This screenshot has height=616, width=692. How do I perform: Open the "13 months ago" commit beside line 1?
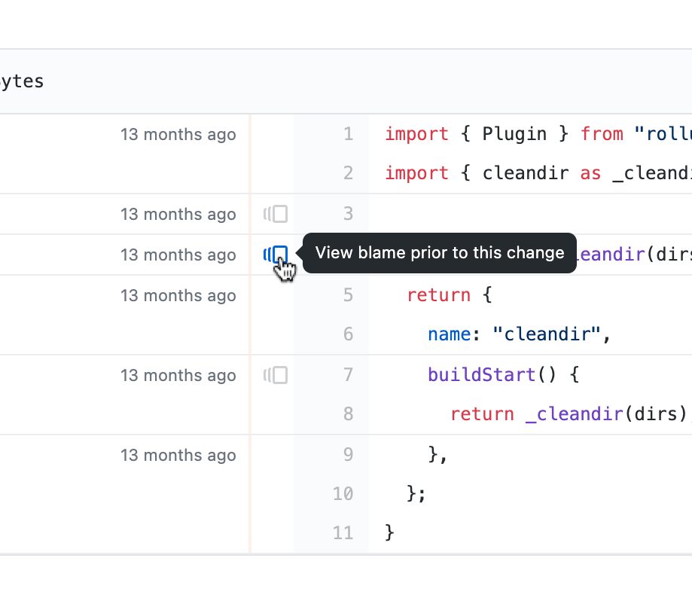coord(178,135)
